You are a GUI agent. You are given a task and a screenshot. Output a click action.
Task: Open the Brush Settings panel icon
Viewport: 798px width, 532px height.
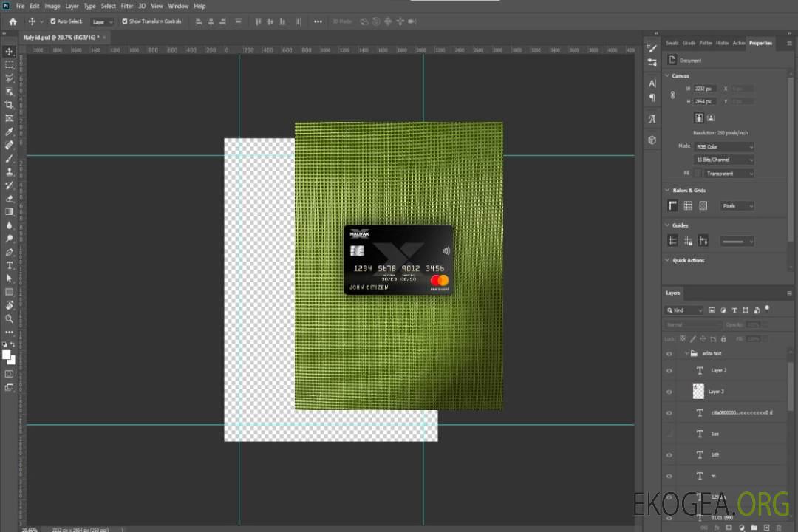[652, 48]
